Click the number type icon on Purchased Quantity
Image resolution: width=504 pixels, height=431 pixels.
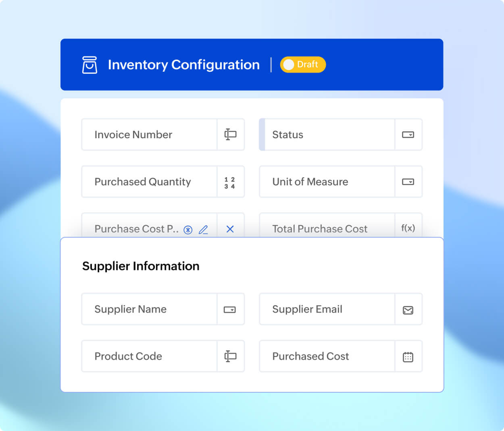click(230, 182)
